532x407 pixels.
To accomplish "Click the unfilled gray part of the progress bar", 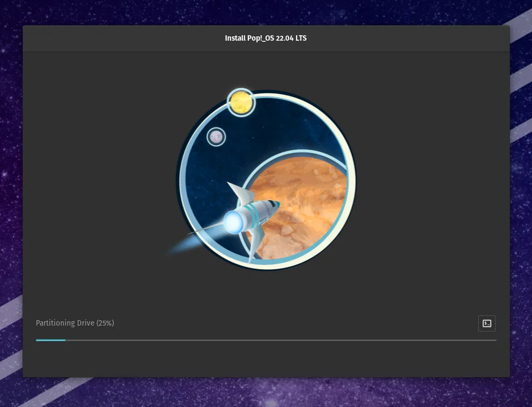I will 271,340.
